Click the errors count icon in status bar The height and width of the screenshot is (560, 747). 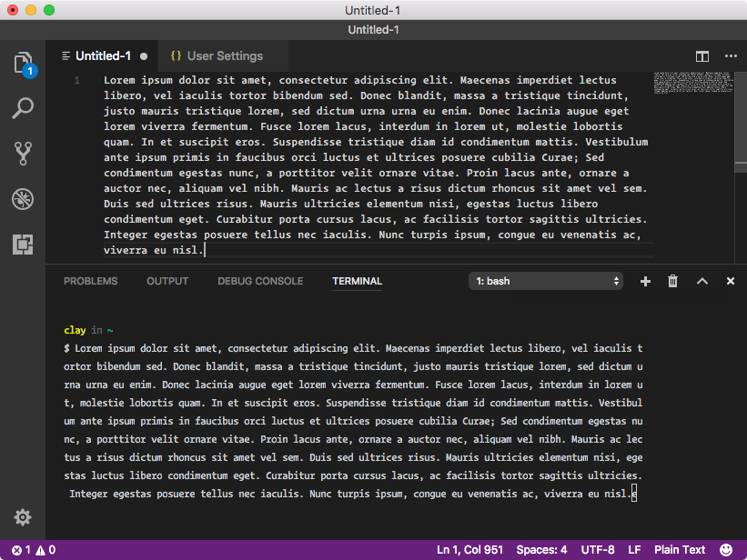point(16,550)
